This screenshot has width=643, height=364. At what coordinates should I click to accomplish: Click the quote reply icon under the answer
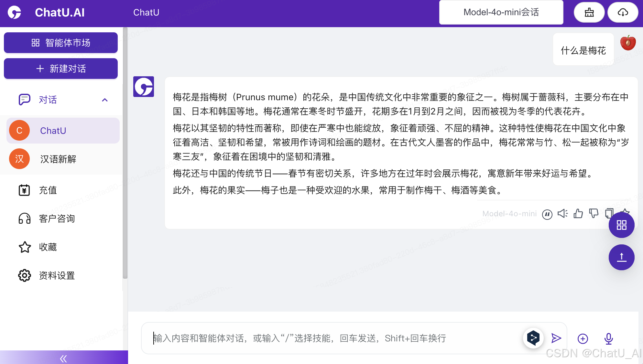coord(547,214)
